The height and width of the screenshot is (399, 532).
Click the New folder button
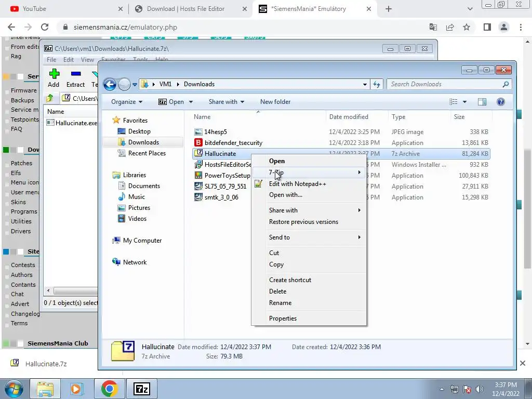pos(275,102)
